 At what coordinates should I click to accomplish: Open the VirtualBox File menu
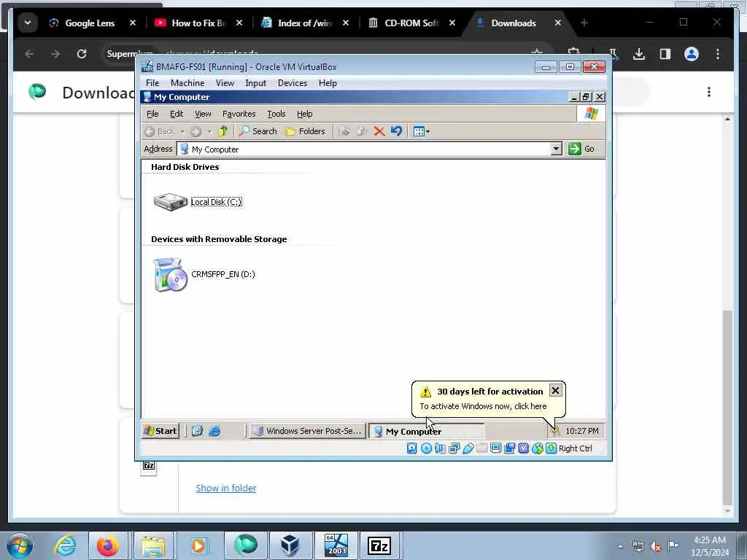152,83
